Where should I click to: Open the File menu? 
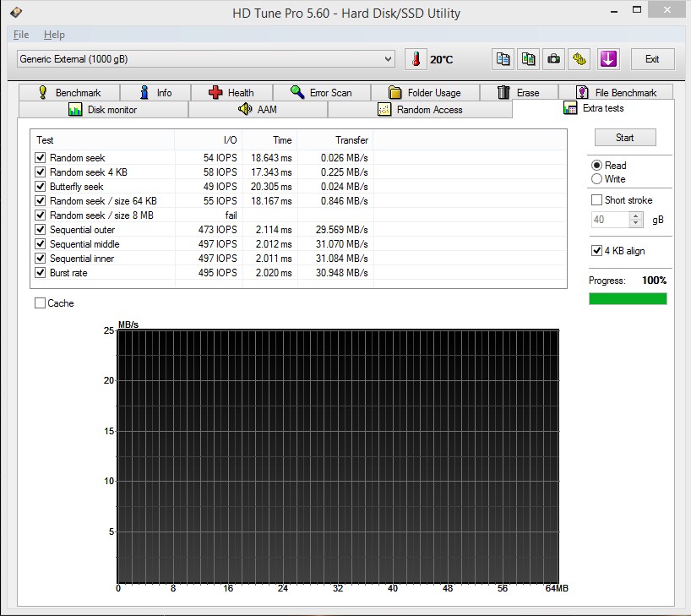click(21, 35)
